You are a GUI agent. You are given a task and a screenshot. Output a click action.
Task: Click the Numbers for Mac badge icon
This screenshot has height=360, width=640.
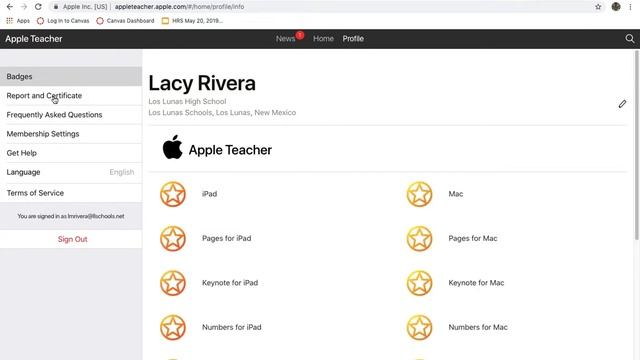(419, 327)
